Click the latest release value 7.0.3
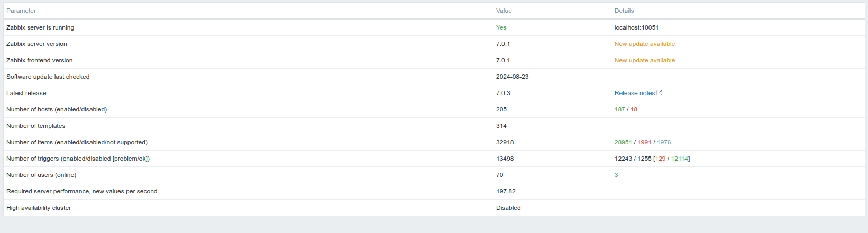868x233 pixels. [503, 93]
